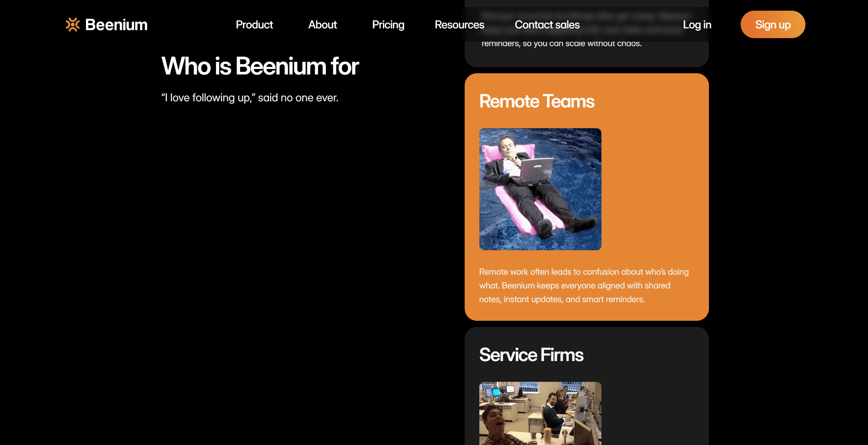Click the man-on-pool-float laptop image
This screenshot has height=445, width=868.
tap(540, 189)
